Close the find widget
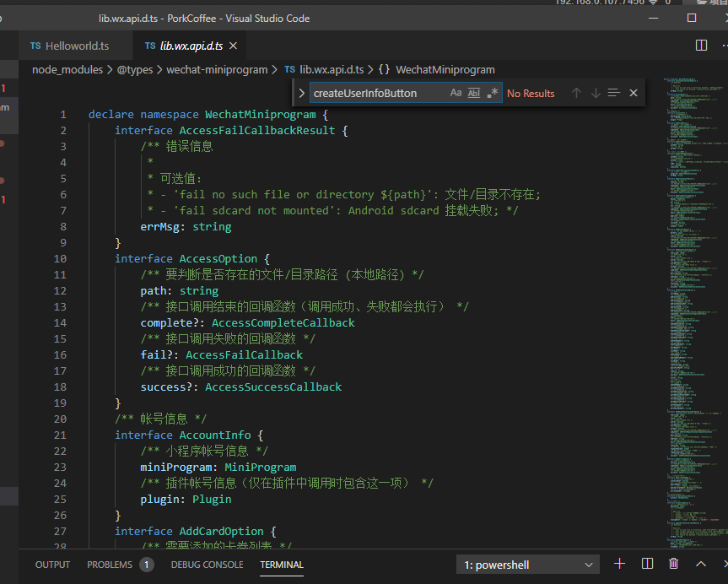Image resolution: width=728 pixels, height=584 pixels. [634, 93]
